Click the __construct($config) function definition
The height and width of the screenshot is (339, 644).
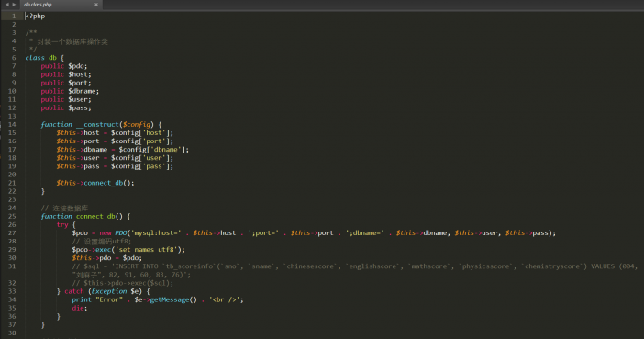tap(101, 124)
